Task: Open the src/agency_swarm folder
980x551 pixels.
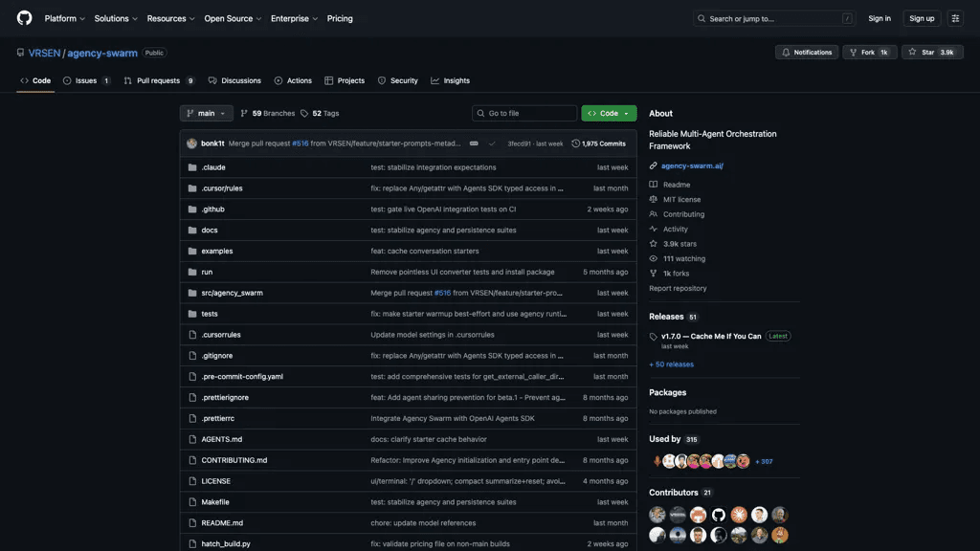Action: click(x=232, y=293)
